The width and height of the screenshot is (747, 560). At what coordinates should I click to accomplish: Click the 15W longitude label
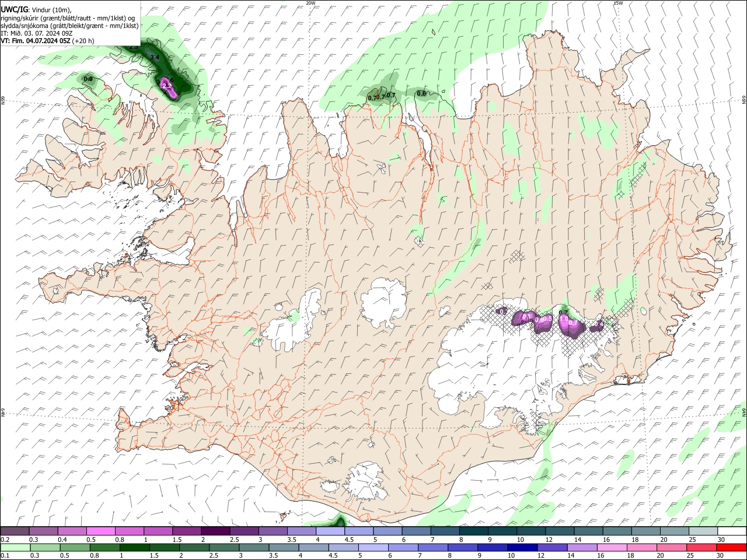coord(618,3)
